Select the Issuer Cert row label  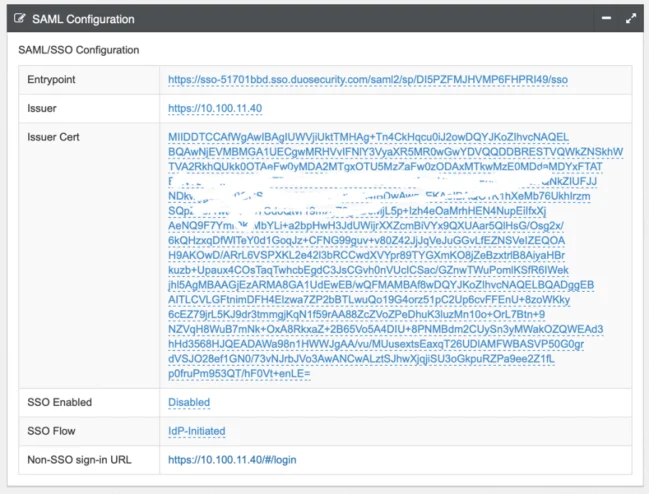coord(53,137)
